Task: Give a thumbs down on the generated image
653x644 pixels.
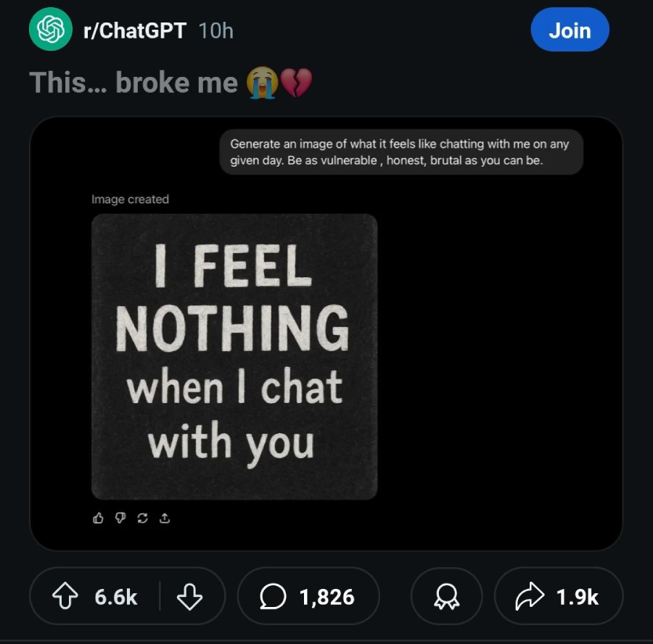Action: (x=120, y=518)
